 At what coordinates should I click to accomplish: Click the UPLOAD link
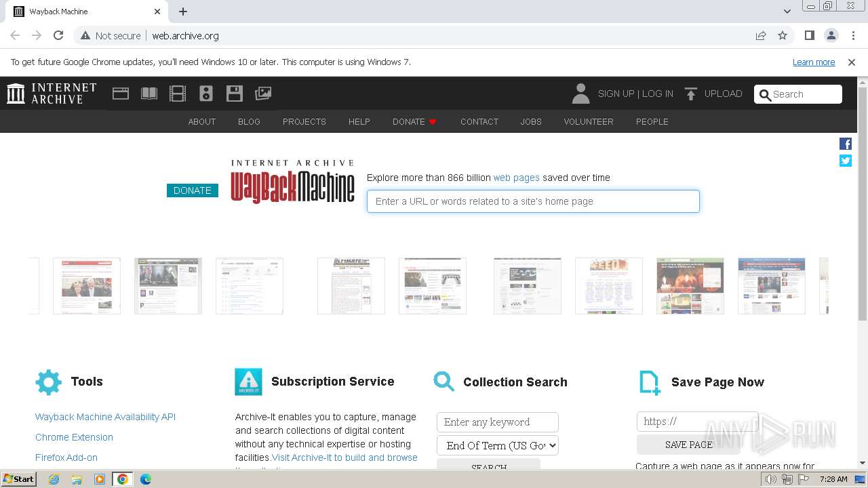[x=723, y=94]
